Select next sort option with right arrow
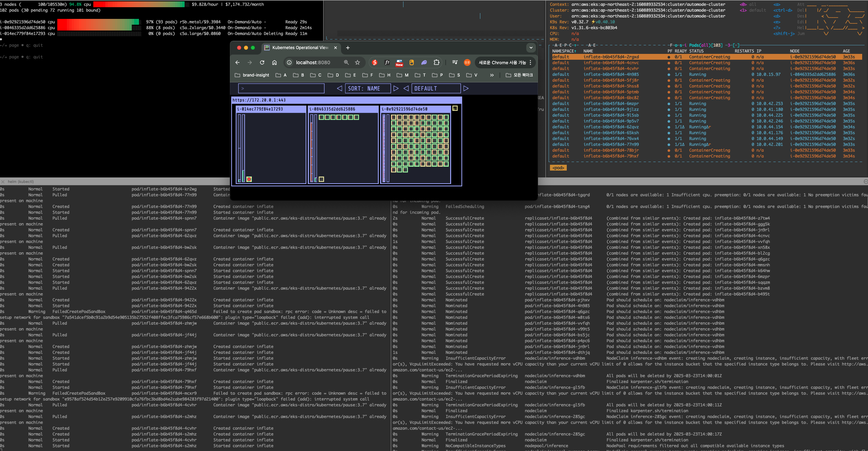 (396, 89)
